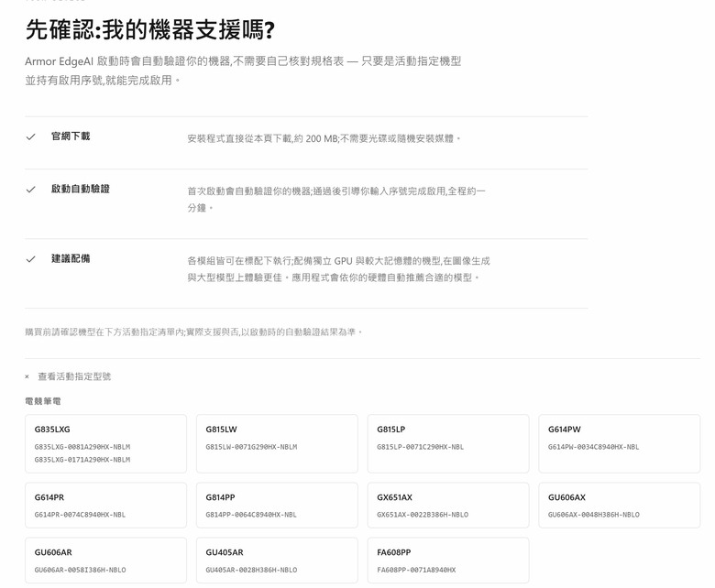Click the description starting with 首次啟動會自動驗證
Viewport: 715px width, 588px height.
[x=336, y=199]
